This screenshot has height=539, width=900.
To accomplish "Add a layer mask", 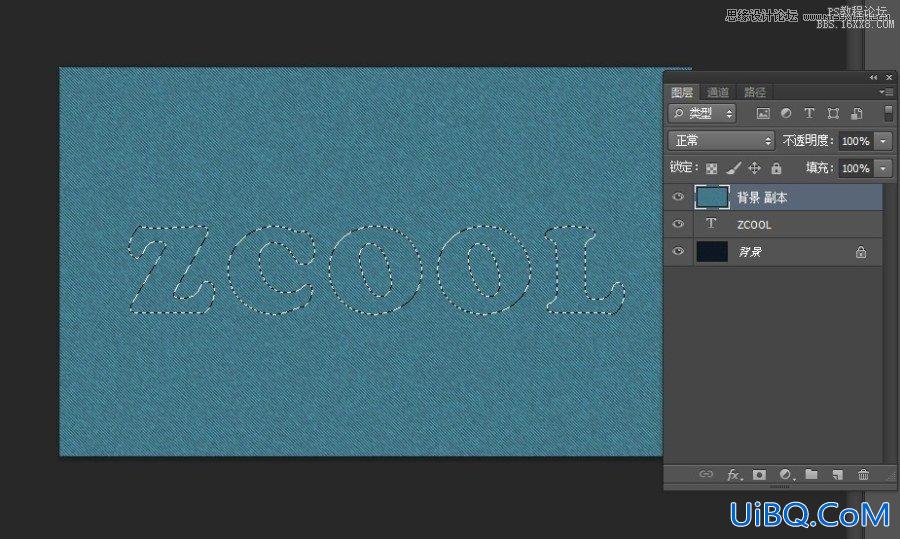I will pyautogui.click(x=759, y=475).
